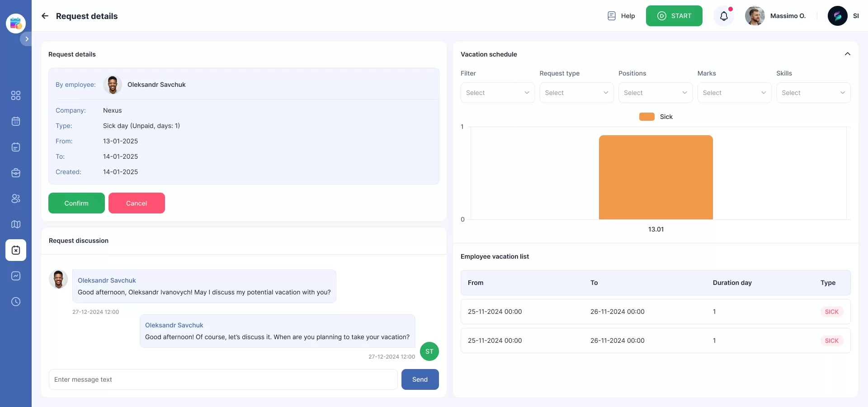Toggle the Sick legend series in chart
This screenshot has height=407, width=868.
pos(656,117)
